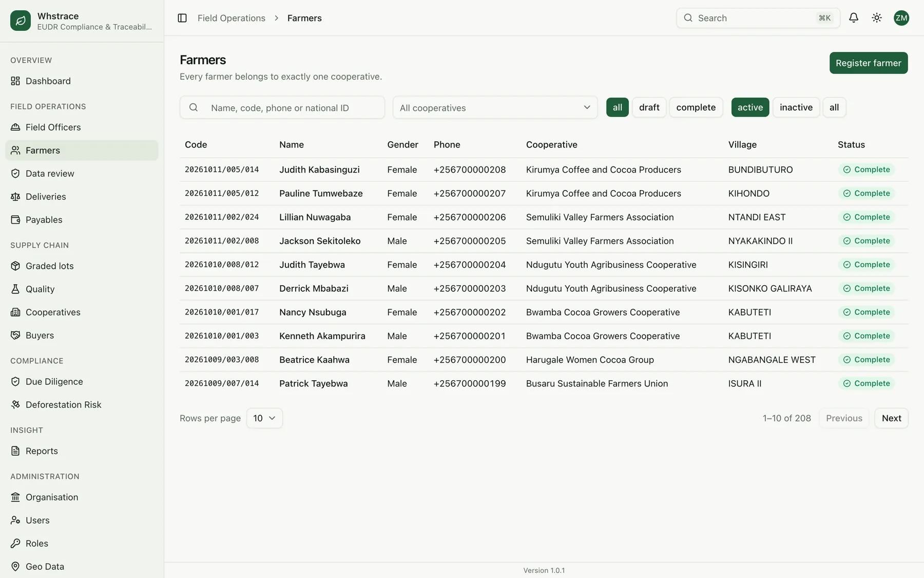
Task: Open rows per page dropdown
Action: pos(264,418)
